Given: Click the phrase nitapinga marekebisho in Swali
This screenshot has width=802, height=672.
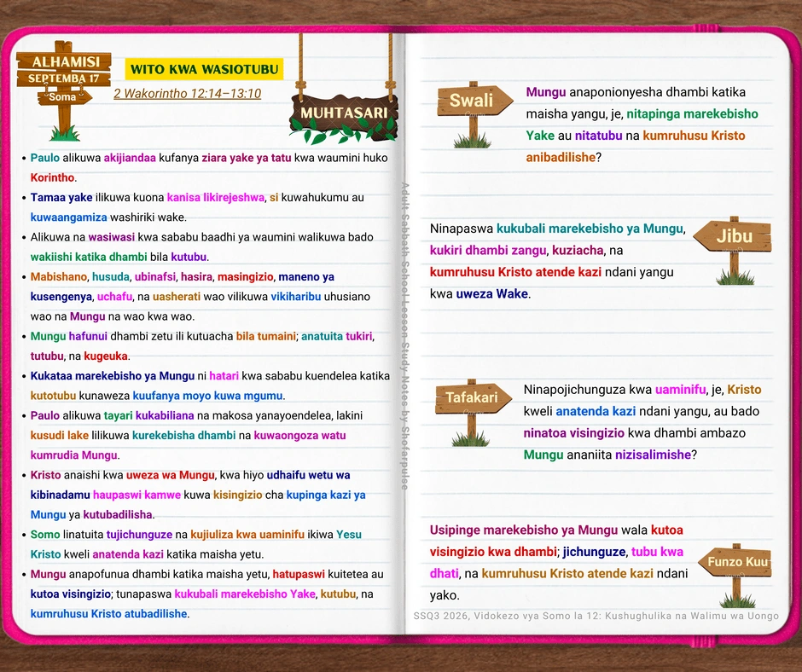Looking at the screenshot, I should pos(692,114).
